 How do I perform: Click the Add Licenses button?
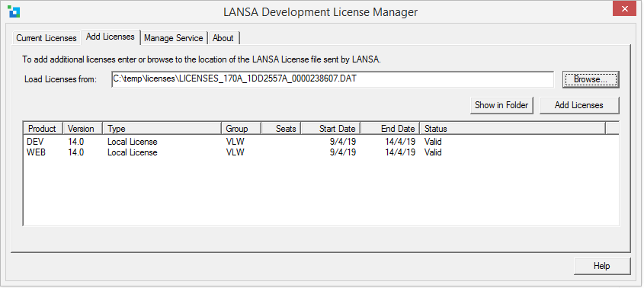pos(578,105)
